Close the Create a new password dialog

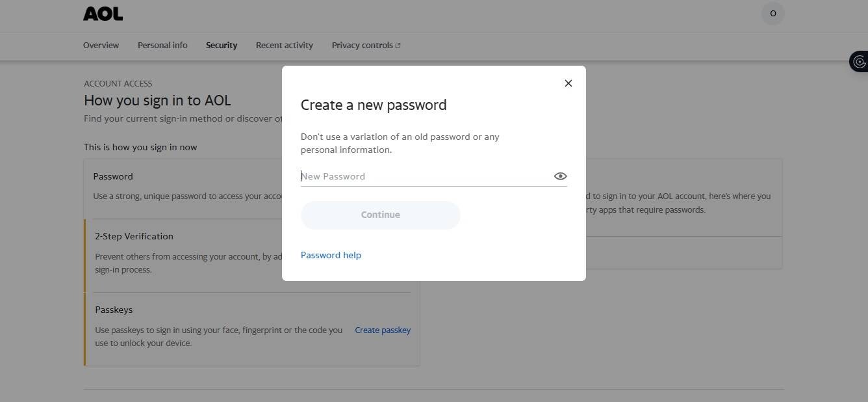(568, 83)
